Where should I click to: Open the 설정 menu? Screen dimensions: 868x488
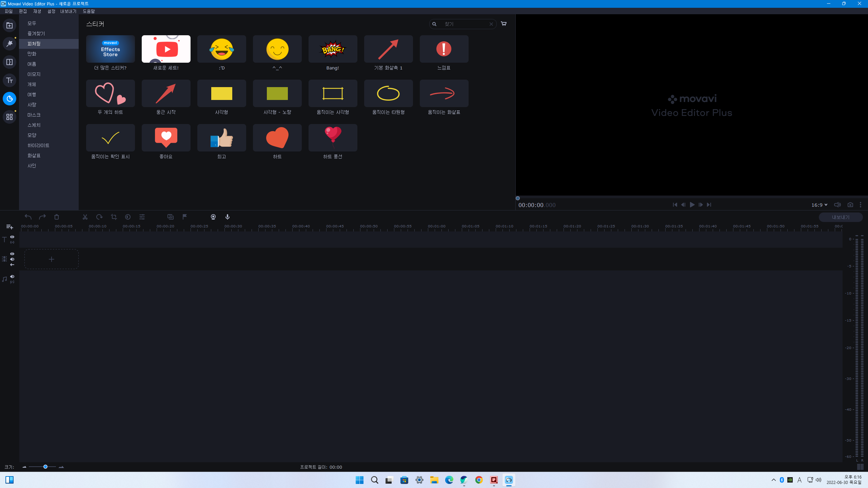coord(51,11)
